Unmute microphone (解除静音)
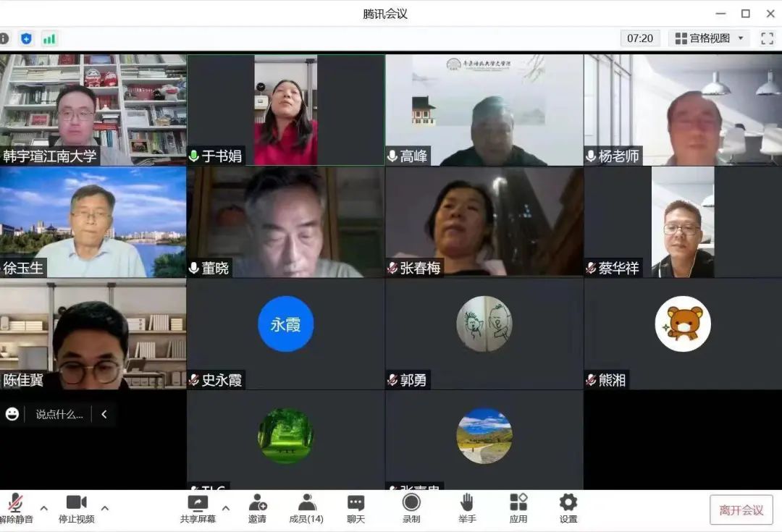This screenshot has width=782, height=532. coord(14,508)
